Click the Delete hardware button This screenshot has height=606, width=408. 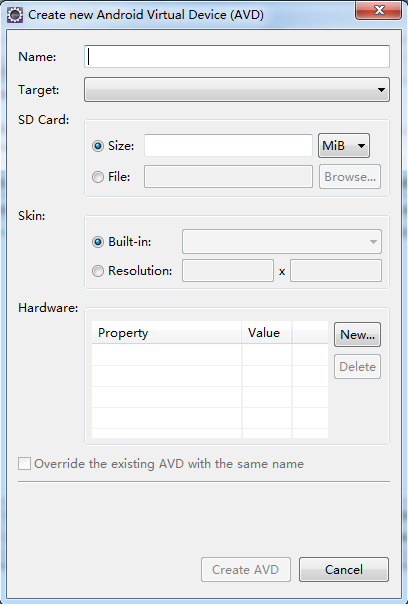tap(357, 366)
